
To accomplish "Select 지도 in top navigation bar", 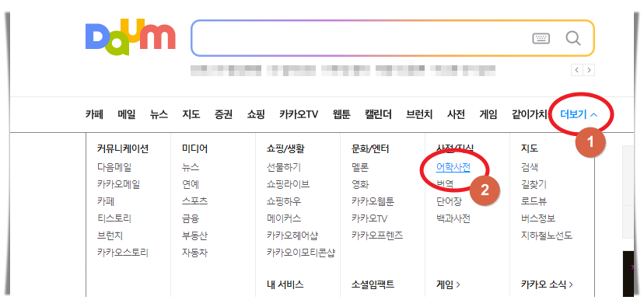I will click(x=191, y=114).
